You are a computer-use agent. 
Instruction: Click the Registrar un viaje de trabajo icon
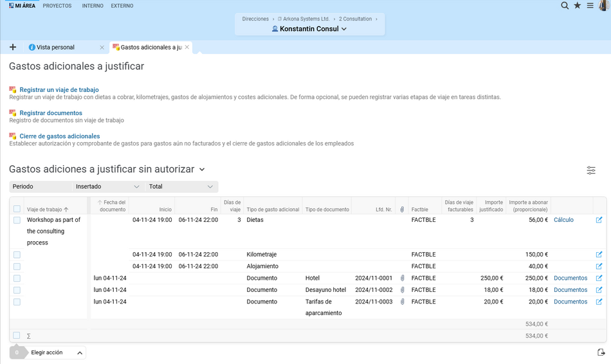click(x=13, y=89)
